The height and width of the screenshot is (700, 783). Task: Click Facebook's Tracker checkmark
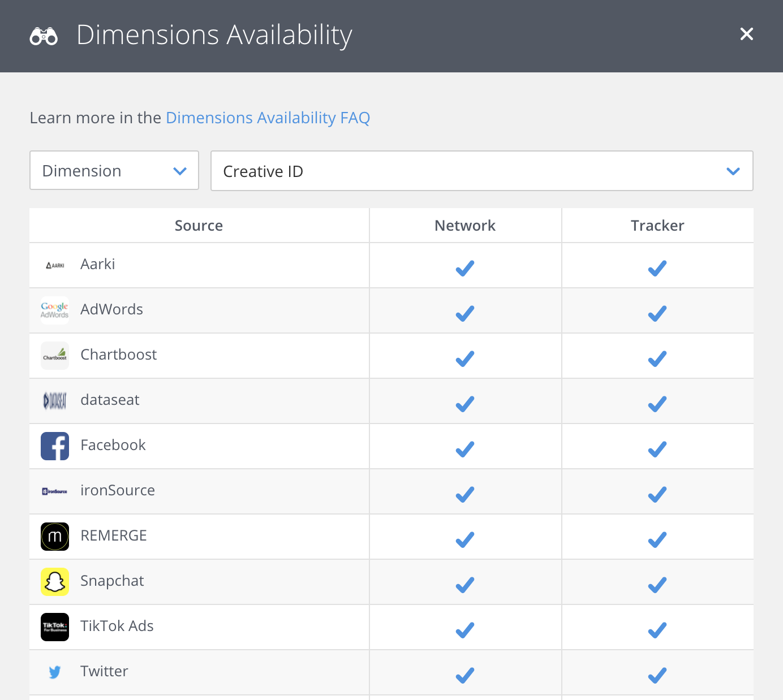click(657, 449)
